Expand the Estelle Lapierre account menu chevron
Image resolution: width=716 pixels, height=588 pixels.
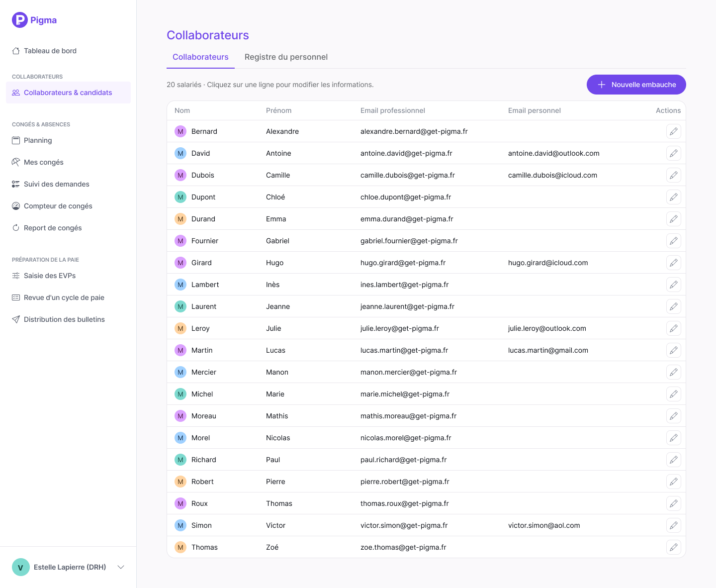tap(121, 567)
